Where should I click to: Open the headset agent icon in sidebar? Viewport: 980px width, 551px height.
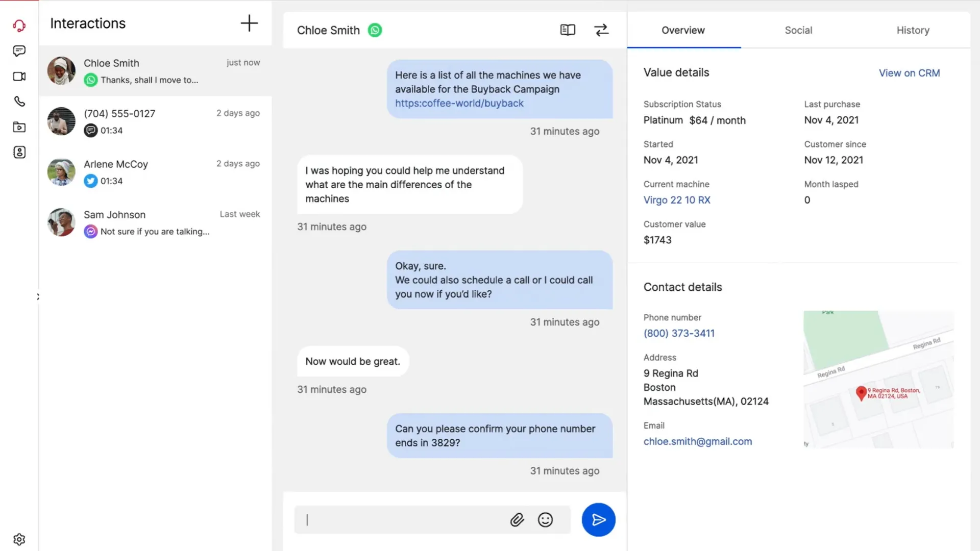click(x=19, y=26)
